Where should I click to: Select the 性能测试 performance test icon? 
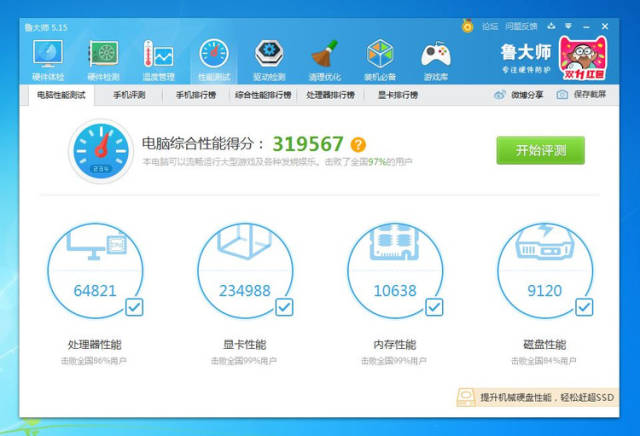pyautogui.click(x=214, y=60)
